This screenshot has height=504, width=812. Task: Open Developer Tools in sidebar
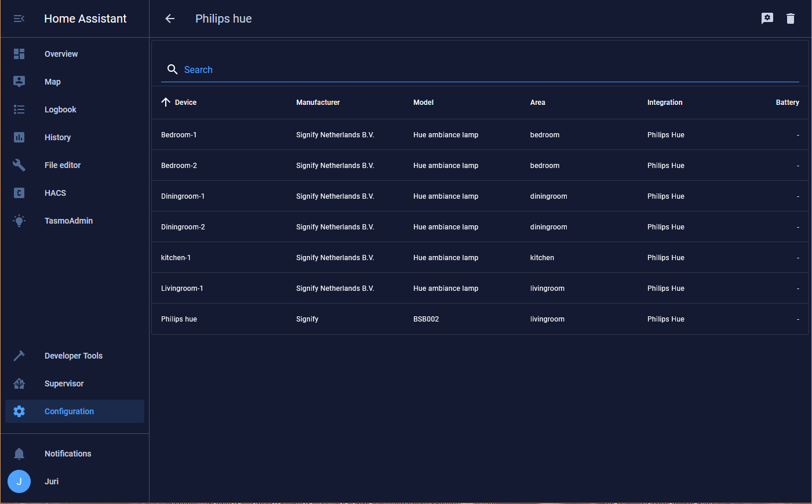[75, 356]
